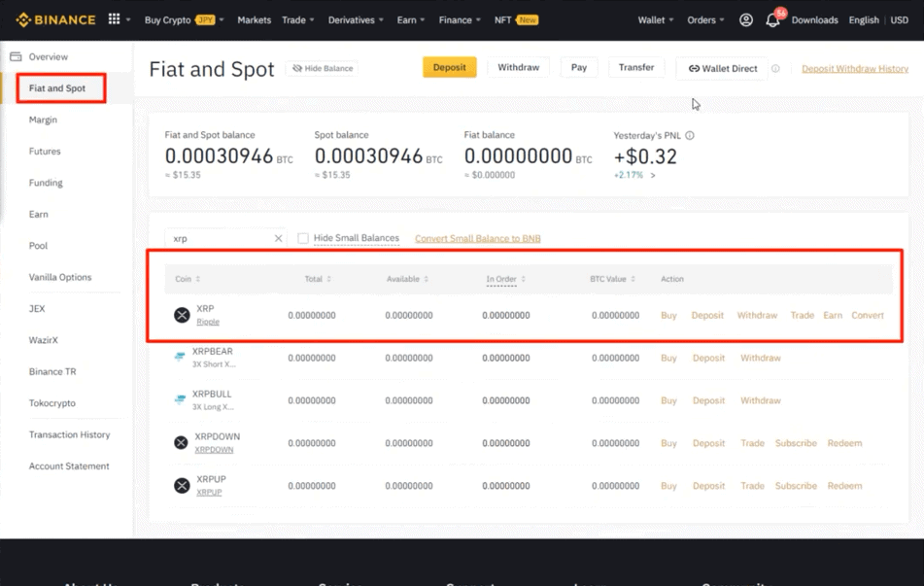Open the apps grid menu icon
Viewport: 924px width, 586px height.
pos(115,18)
